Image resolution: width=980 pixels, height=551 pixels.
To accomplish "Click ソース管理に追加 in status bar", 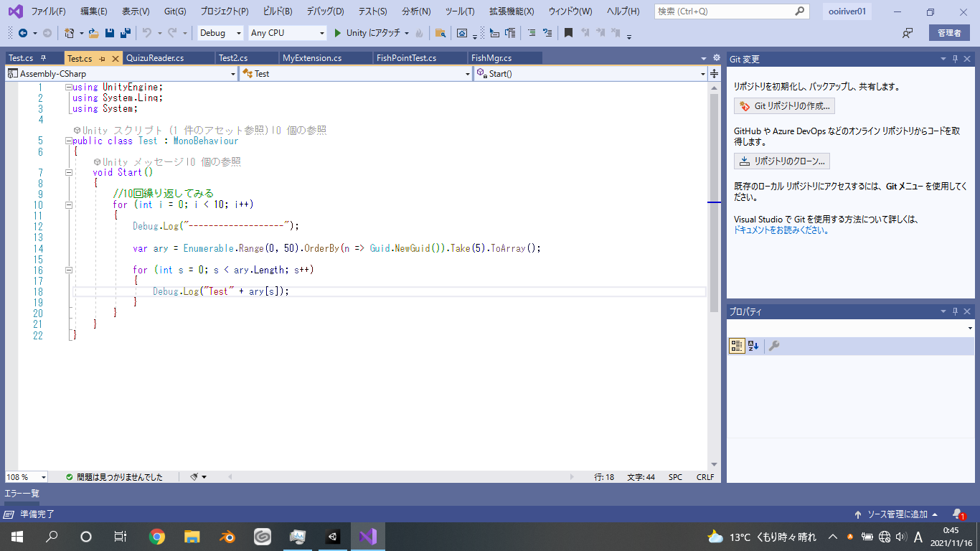I will pos(896,514).
